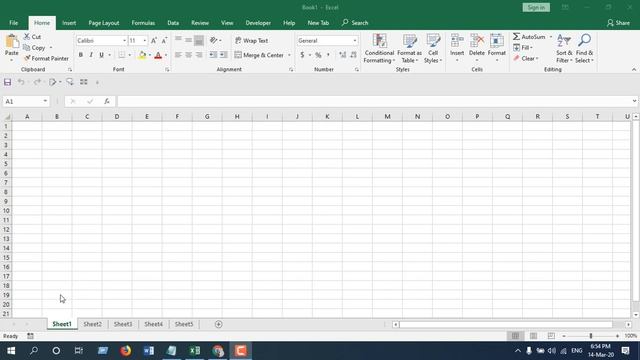The width and height of the screenshot is (640, 360).
Task: Switch to the Insert tab
Action: point(69,23)
